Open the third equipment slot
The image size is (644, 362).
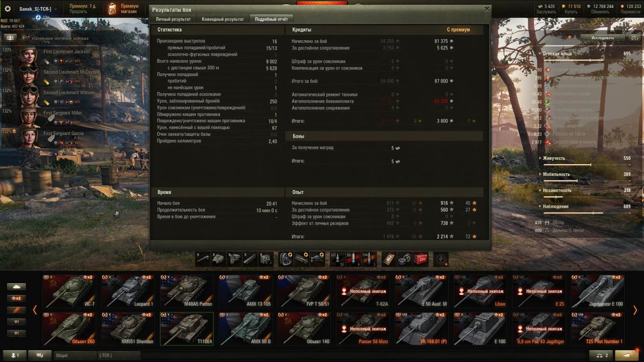click(x=317, y=259)
